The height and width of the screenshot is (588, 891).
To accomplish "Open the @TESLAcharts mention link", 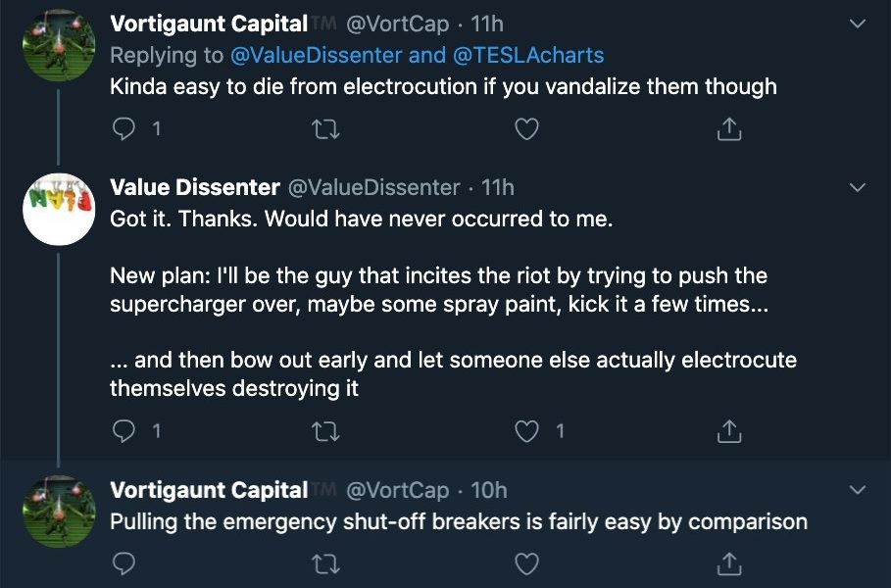I will pyautogui.click(x=528, y=55).
